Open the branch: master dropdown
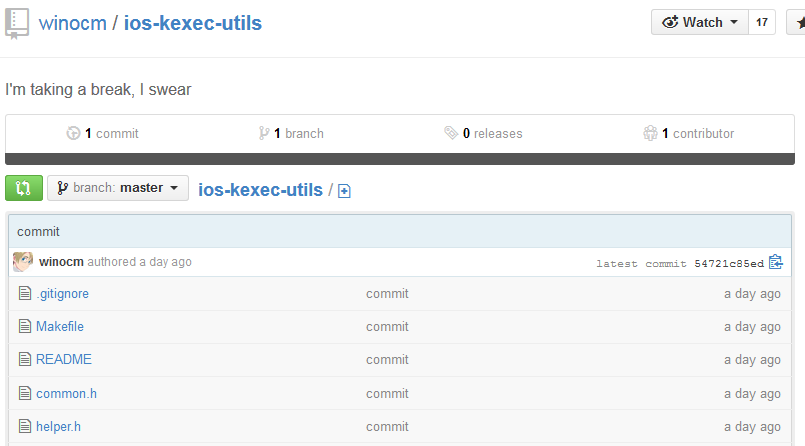This screenshot has height=446, width=805. click(x=118, y=188)
